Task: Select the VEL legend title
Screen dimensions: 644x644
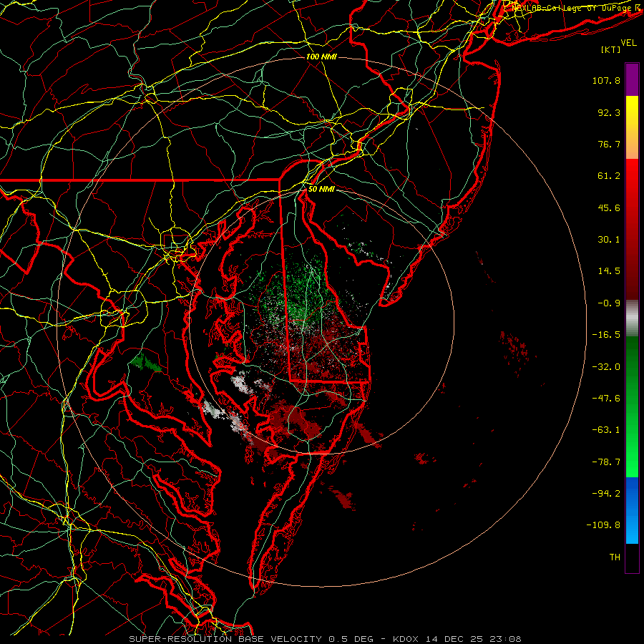Action: [x=628, y=42]
